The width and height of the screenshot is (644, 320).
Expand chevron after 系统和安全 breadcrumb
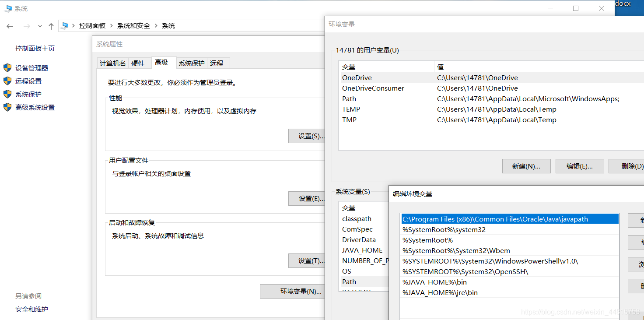click(x=156, y=26)
